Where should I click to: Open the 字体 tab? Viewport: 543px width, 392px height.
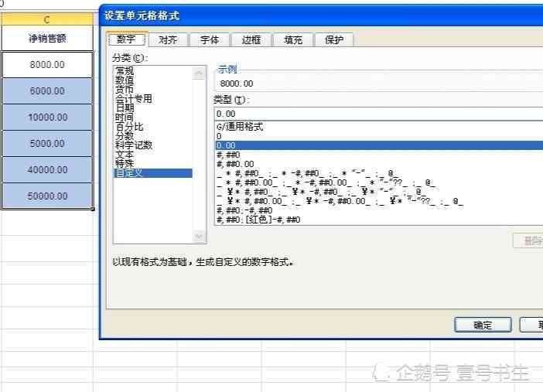pos(210,40)
